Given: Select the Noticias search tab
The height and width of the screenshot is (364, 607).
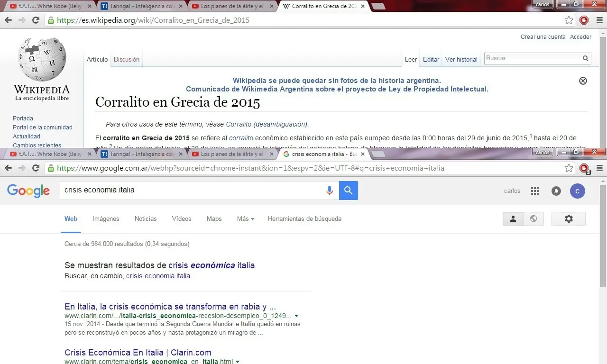Looking at the screenshot, I should (x=146, y=218).
